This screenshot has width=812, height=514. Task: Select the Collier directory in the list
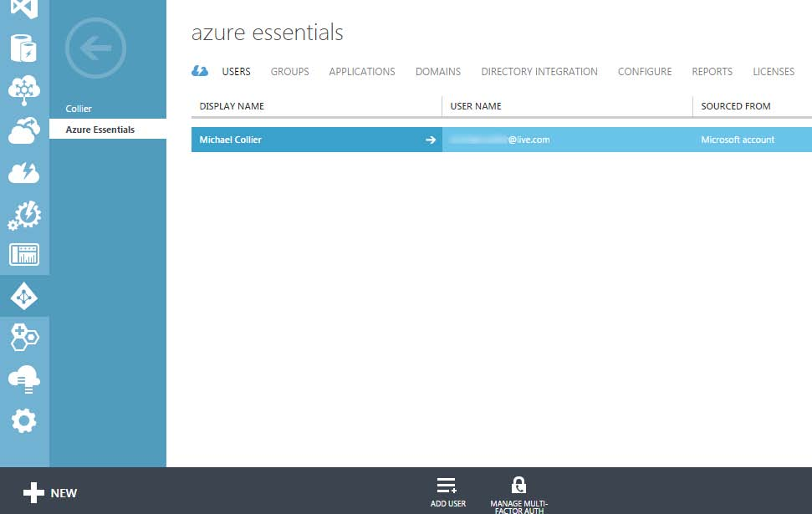point(79,109)
